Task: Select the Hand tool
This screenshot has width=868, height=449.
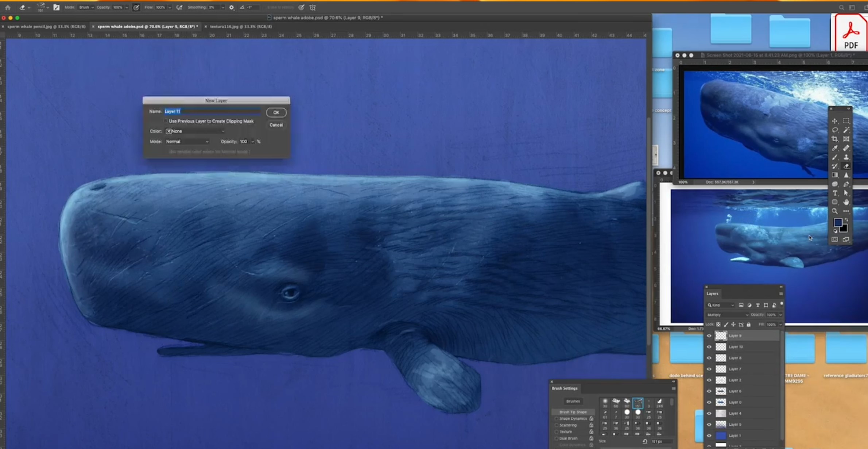Action: (846, 202)
